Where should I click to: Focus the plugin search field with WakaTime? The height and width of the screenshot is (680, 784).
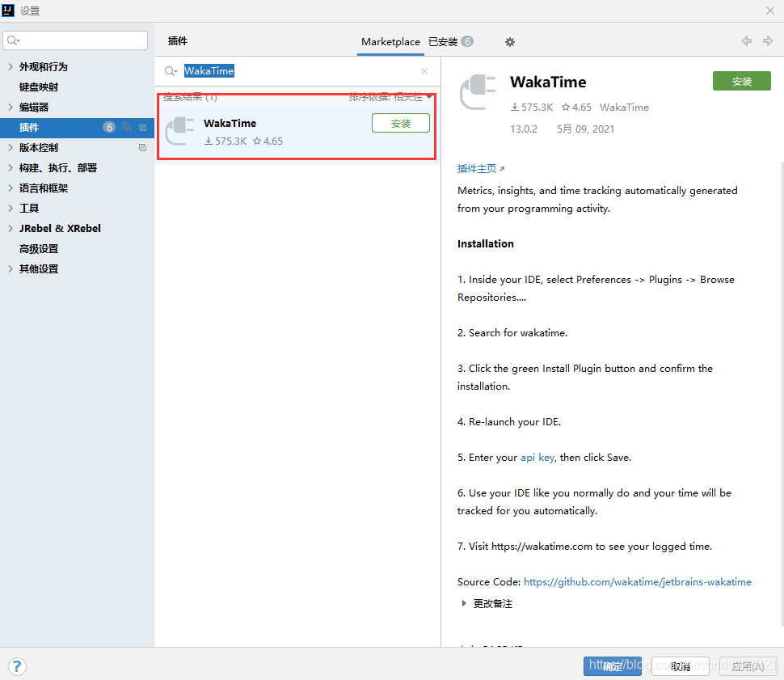tap(297, 71)
